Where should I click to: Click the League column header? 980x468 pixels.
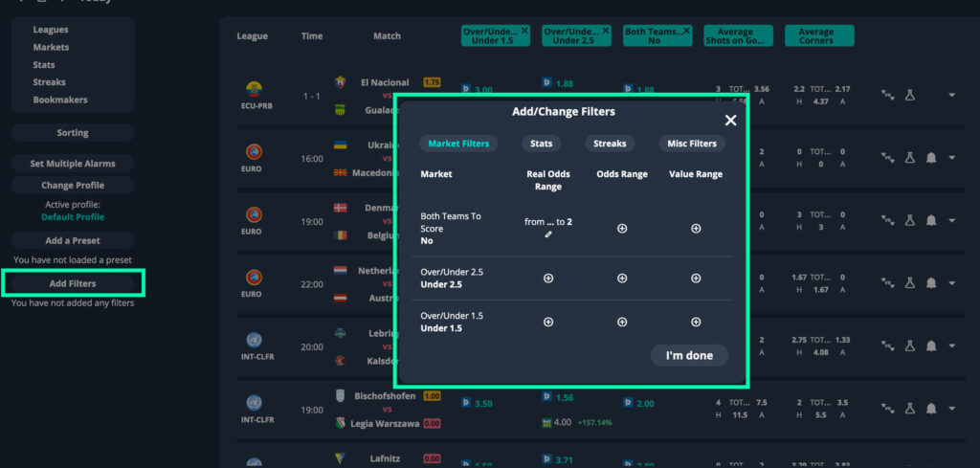[x=253, y=36]
